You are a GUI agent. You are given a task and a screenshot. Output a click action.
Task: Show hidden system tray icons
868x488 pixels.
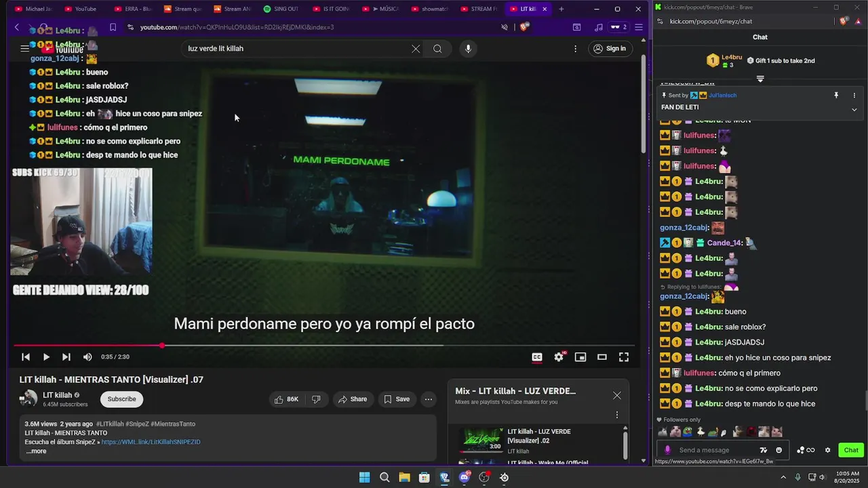(783, 477)
